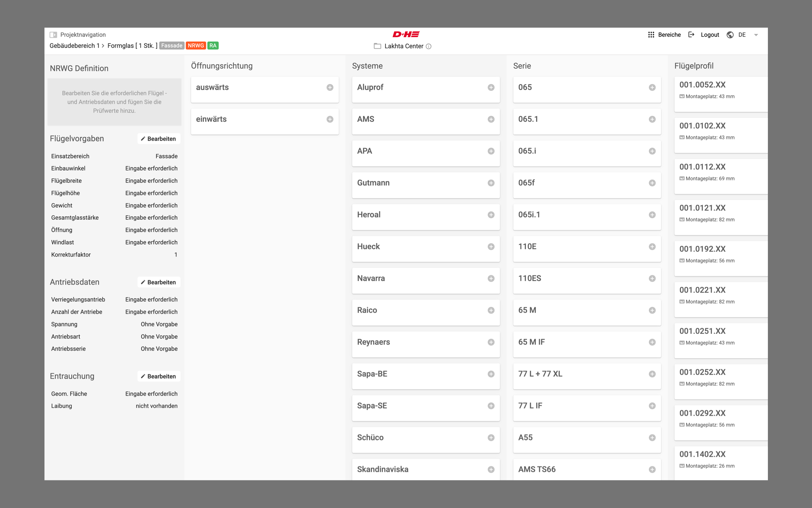Viewport: 812px width, 508px height.
Task: Click the green RA tag
Action: 213,46
